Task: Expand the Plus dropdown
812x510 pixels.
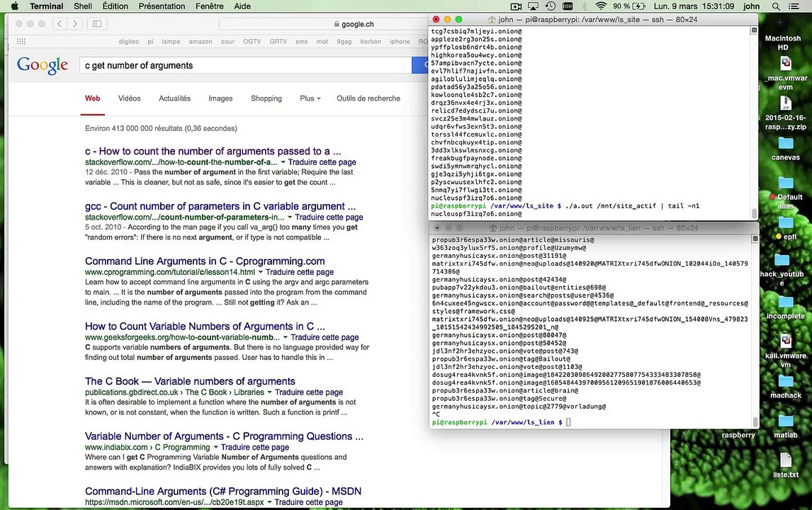Action: (x=310, y=98)
